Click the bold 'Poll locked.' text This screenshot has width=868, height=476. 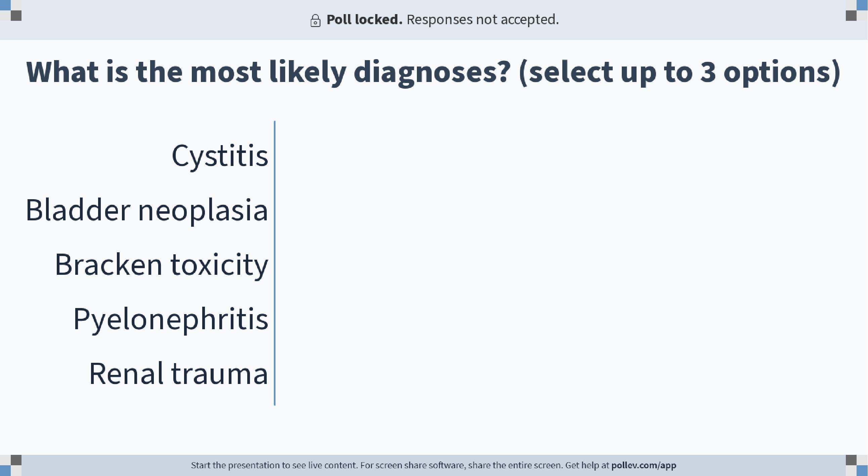point(364,19)
